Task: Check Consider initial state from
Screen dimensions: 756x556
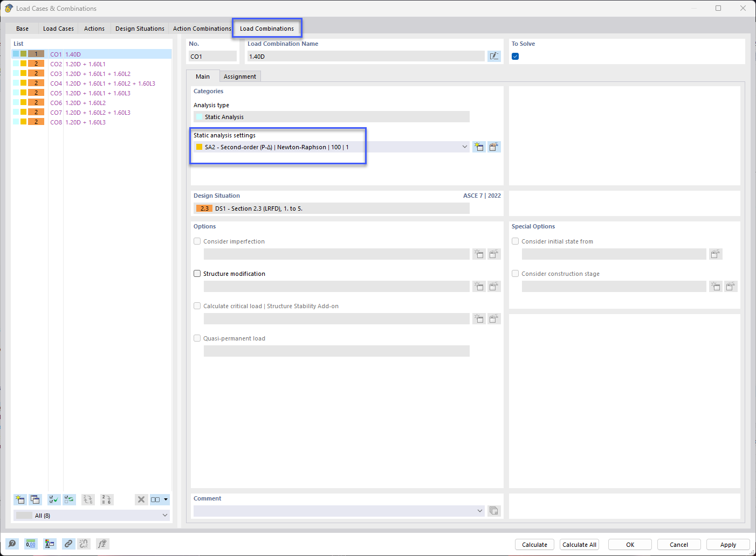Action: (516, 241)
